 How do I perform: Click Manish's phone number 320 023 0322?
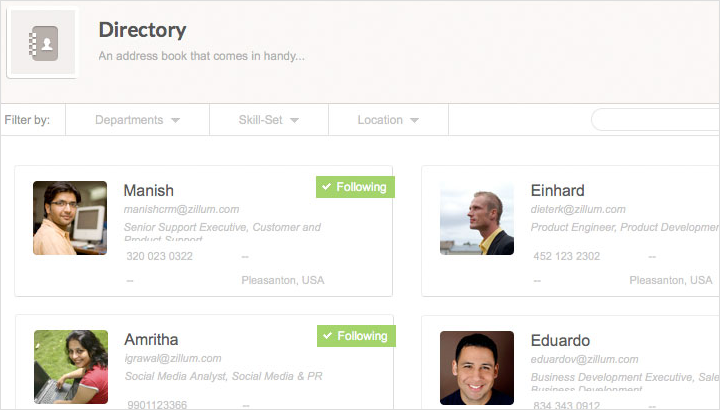tap(160, 256)
